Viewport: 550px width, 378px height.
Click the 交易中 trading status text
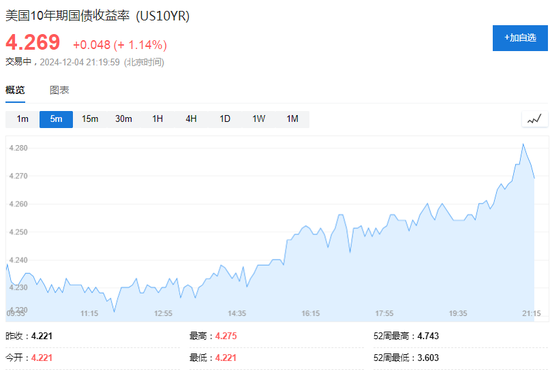coord(19,62)
